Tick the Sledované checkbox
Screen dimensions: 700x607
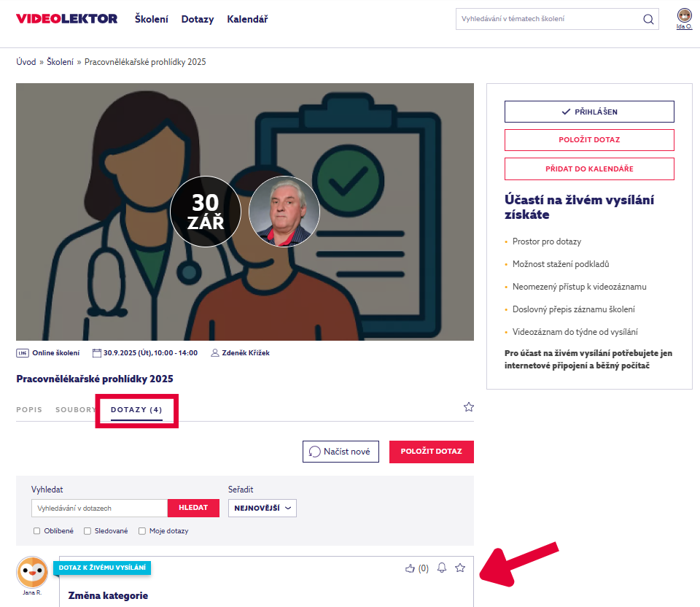(87, 531)
